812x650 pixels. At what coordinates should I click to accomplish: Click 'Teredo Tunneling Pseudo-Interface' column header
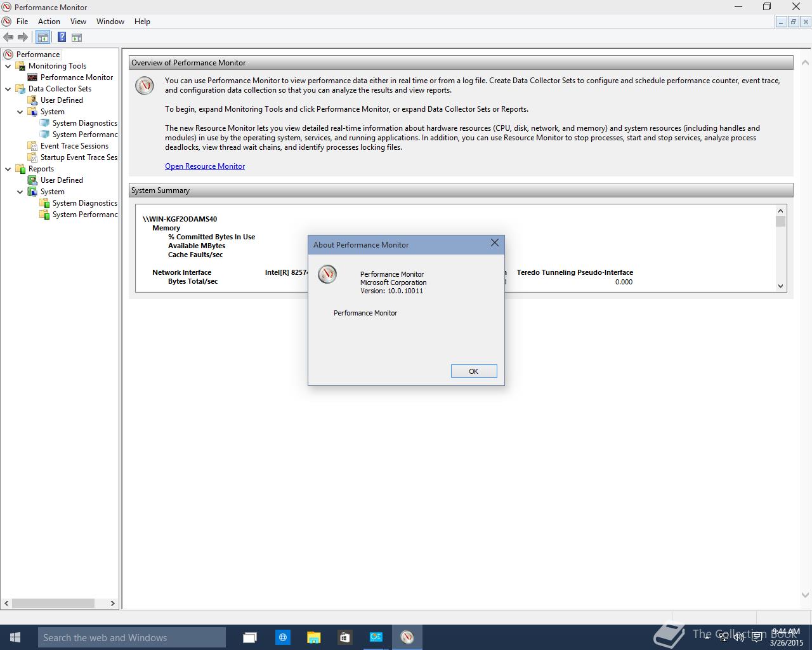[x=575, y=272]
